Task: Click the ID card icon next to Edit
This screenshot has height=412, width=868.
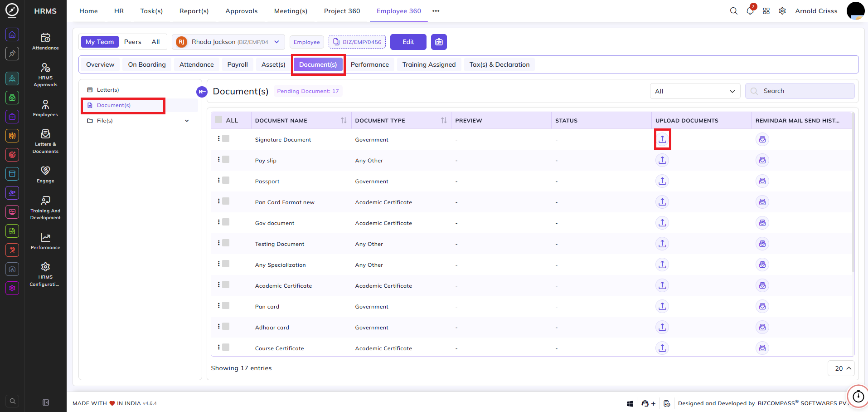Action: (x=439, y=42)
